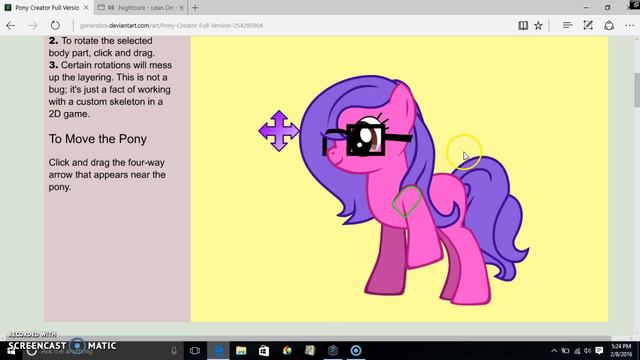Screen dimensions: 640x360
Task: Make a Web Note with pen icon
Action: pos(588,25)
